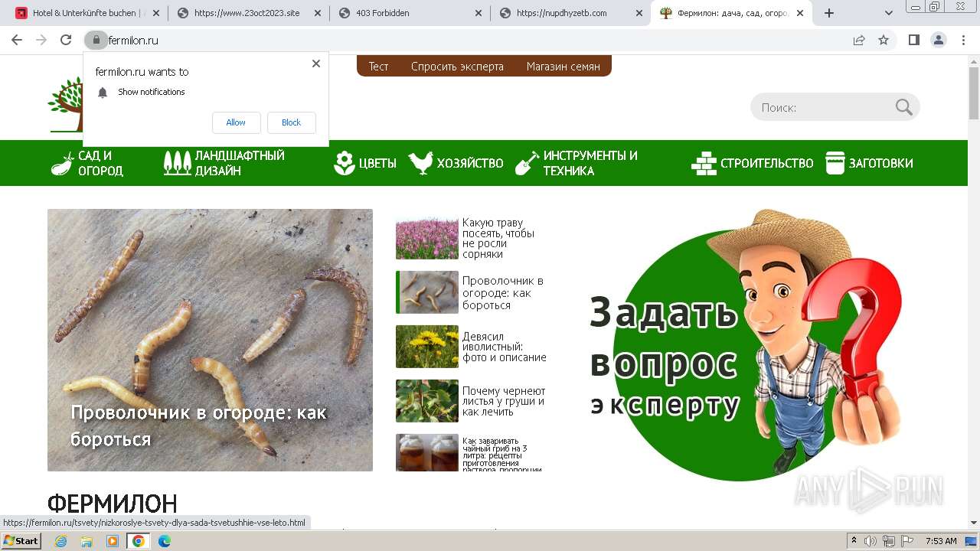Click the Поиск search field
This screenshot has height=551, width=980.
[823, 108]
